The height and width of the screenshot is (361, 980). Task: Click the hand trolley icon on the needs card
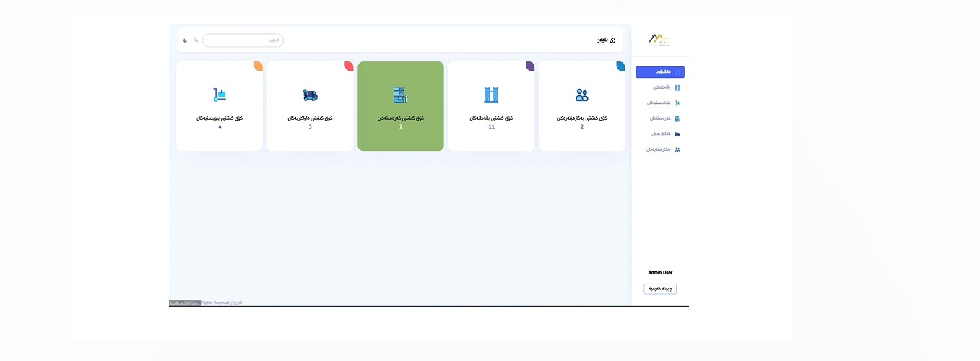tap(220, 95)
